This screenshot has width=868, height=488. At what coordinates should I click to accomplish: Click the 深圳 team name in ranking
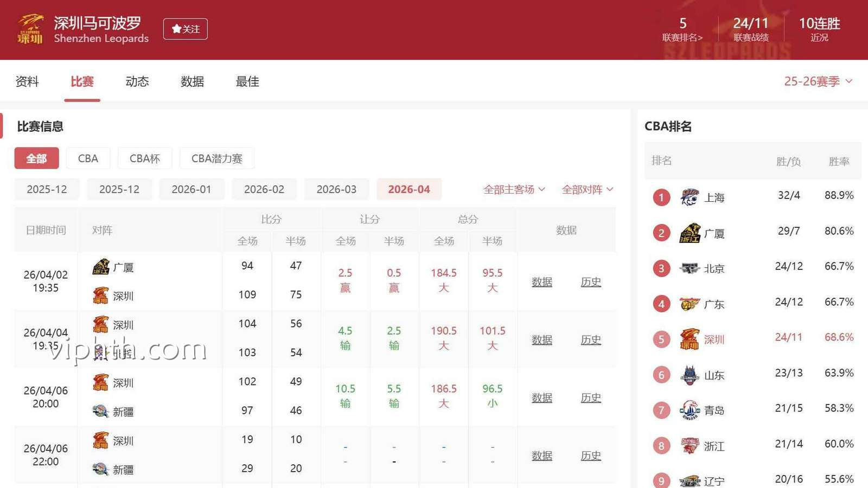[x=714, y=339]
